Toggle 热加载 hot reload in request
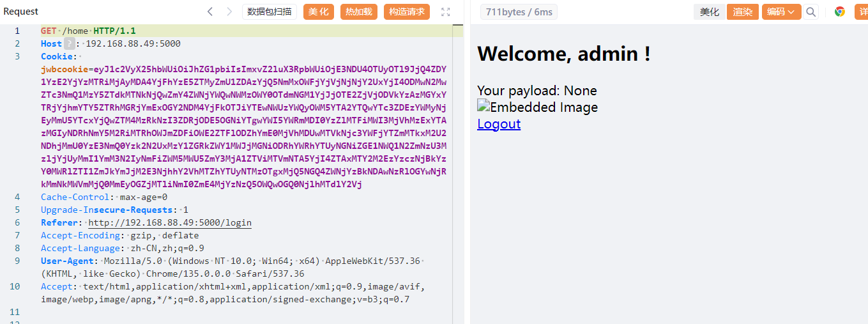This screenshot has height=324, width=868. [x=358, y=12]
